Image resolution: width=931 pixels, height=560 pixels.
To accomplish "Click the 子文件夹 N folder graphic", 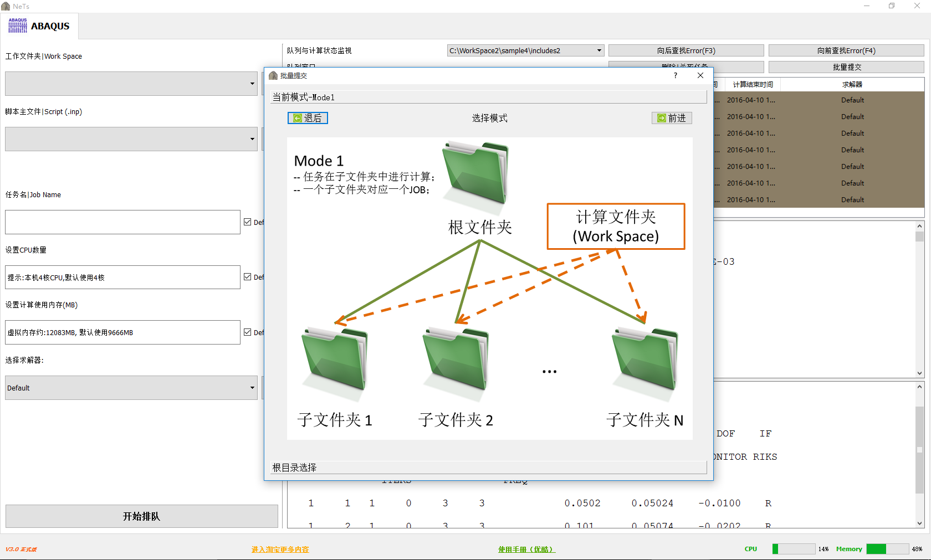I will click(x=646, y=360).
